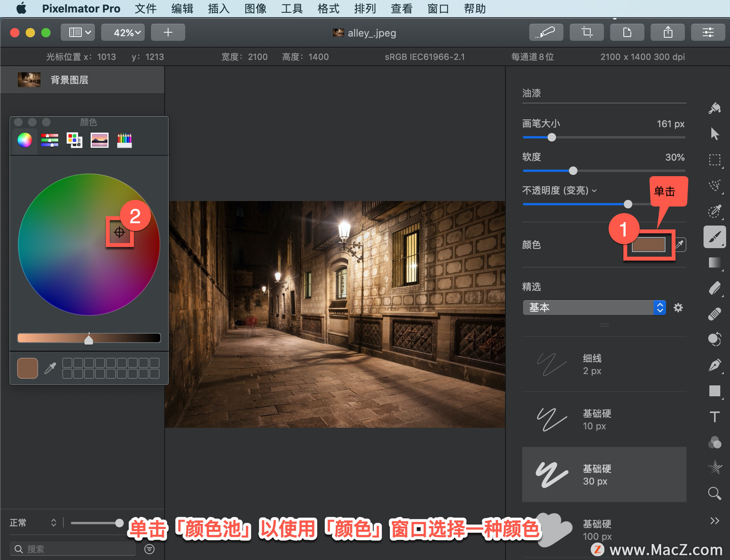Open the 查看 menu
The image size is (730, 560).
[x=402, y=9]
